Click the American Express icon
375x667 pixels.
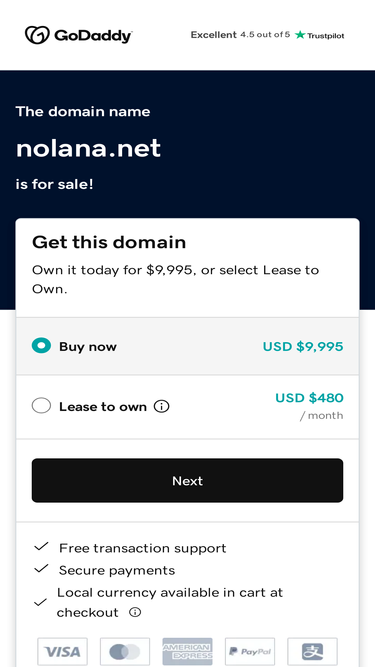click(188, 651)
